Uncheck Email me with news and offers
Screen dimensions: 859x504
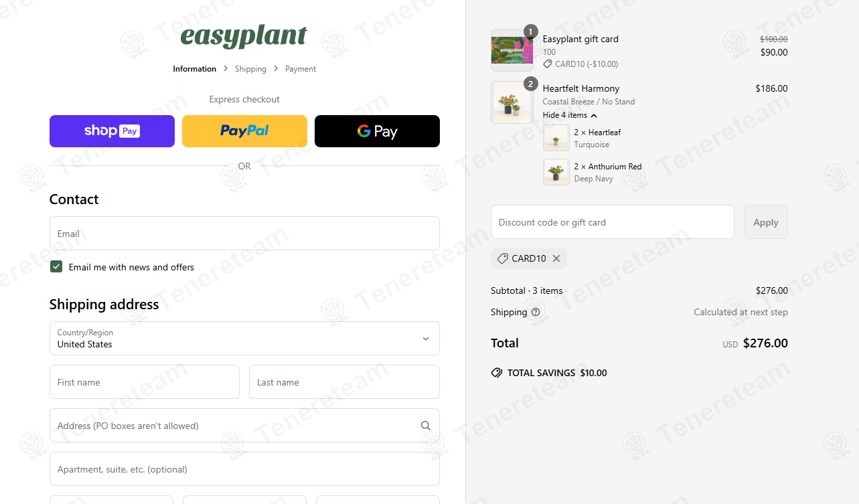(56, 266)
